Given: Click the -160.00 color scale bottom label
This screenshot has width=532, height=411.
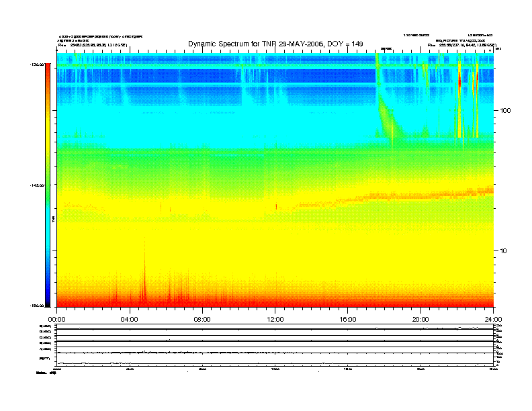Looking at the screenshot, I should coord(37,306).
